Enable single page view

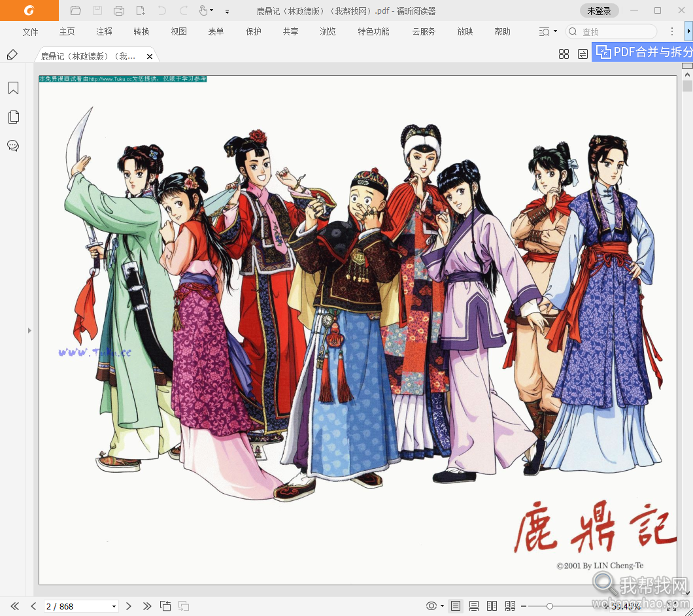coord(456,606)
